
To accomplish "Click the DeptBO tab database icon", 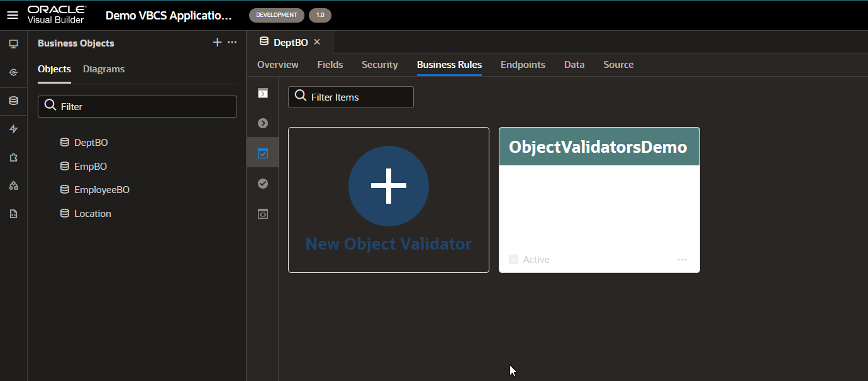I will [x=264, y=42].
